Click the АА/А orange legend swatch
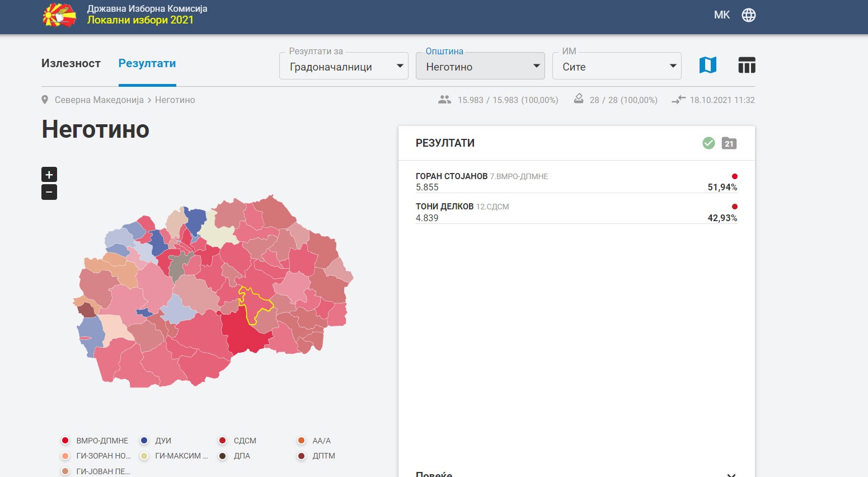Image resolution: width=868 pixels, height=477 pixels. 301,441
